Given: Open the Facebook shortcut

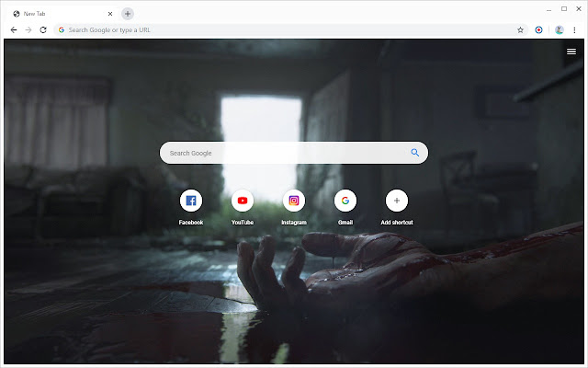Looking at the screenshot, I should (x=191, y=201).
